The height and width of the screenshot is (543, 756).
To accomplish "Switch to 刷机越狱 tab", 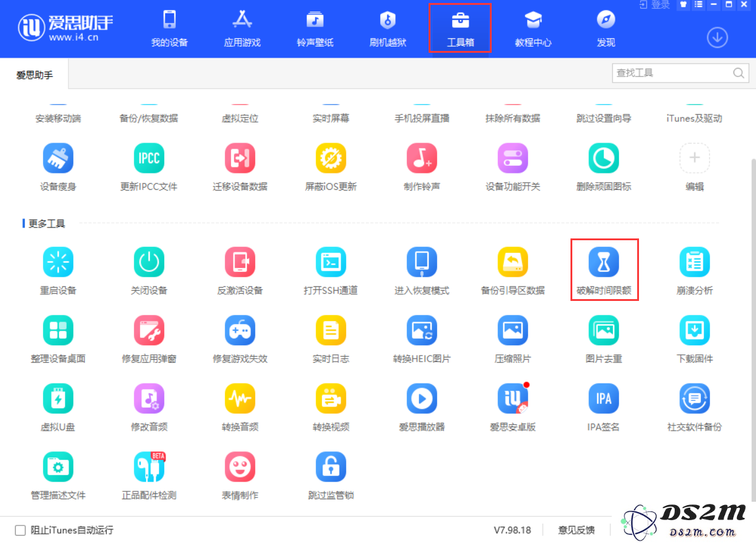I will point(388,29).
